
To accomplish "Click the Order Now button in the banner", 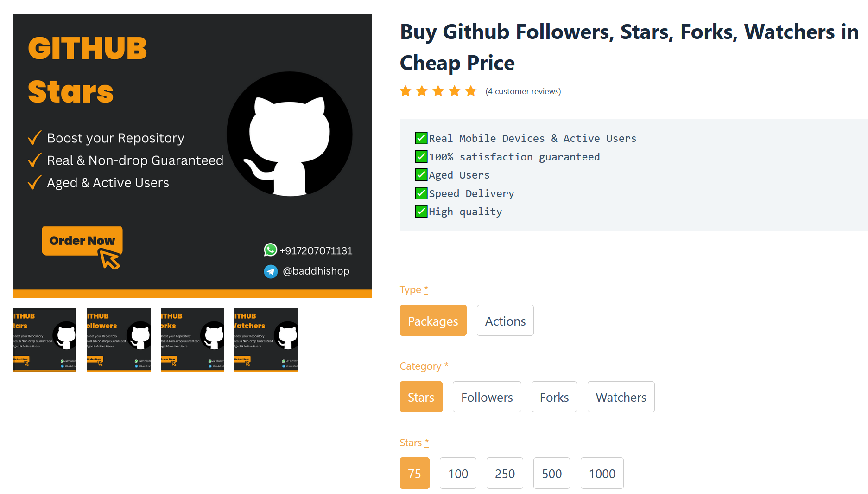I will (82, 241).
